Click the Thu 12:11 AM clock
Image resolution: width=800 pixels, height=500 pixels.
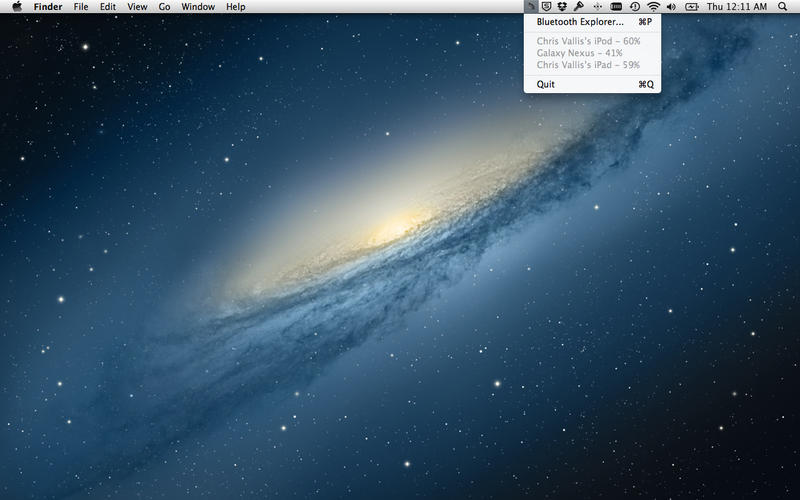(x=737, y=7)
